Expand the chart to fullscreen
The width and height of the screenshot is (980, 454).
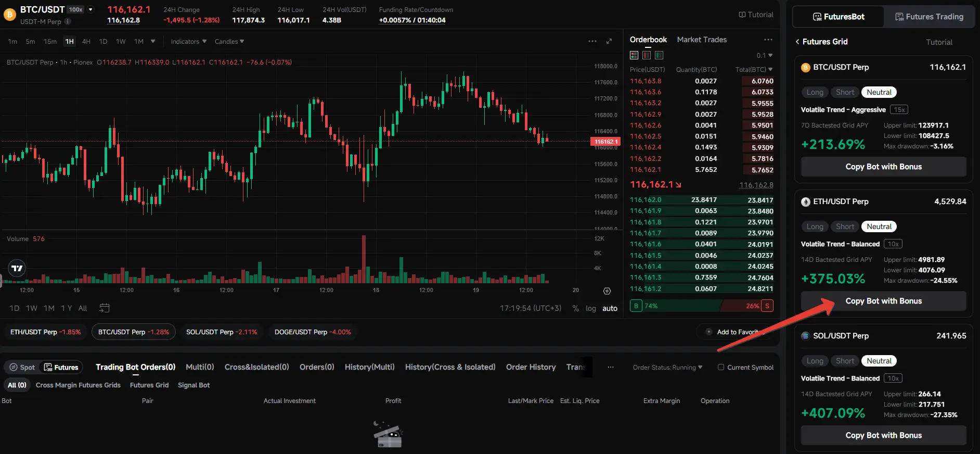pos(609,41)
